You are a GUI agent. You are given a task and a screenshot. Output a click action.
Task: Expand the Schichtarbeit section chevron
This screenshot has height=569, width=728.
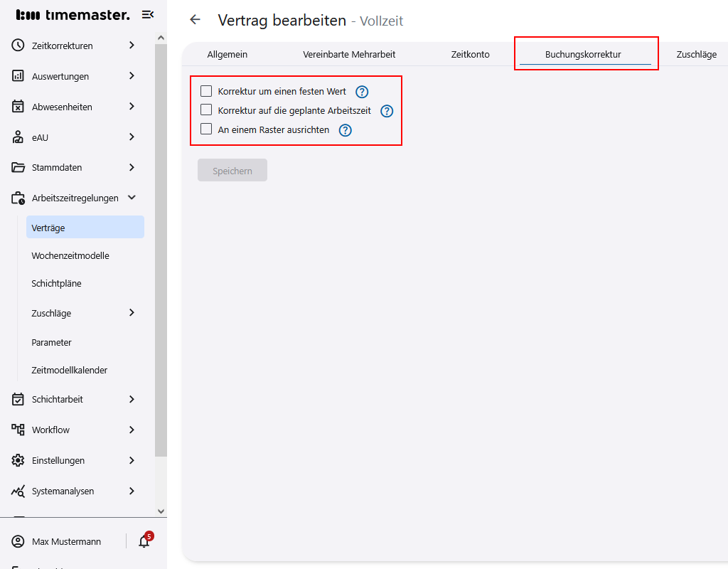click(132, 399)
